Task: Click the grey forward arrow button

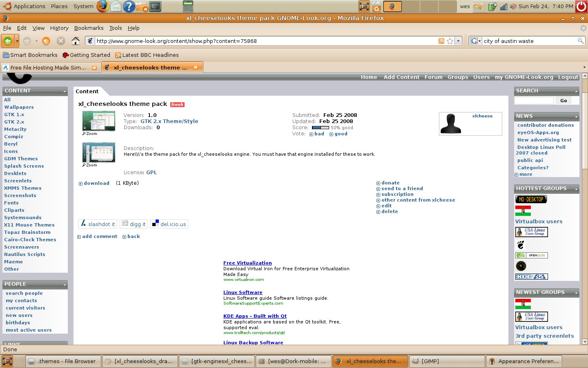Action: point(27,41)
